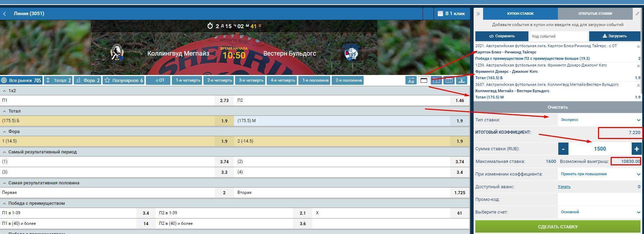Remove Фриментл Докерс bet from coupon
Viewport: 644px width, 234px height.
638,66
